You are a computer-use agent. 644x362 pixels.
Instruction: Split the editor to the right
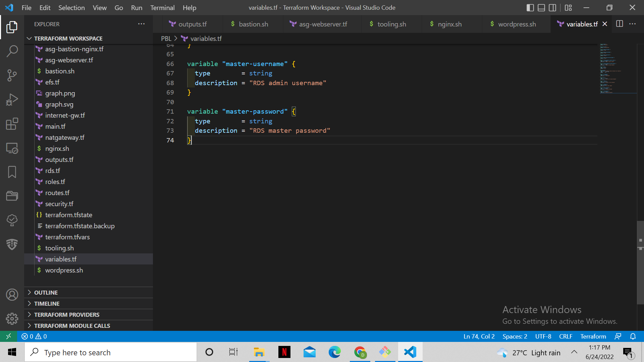(620, 24)
